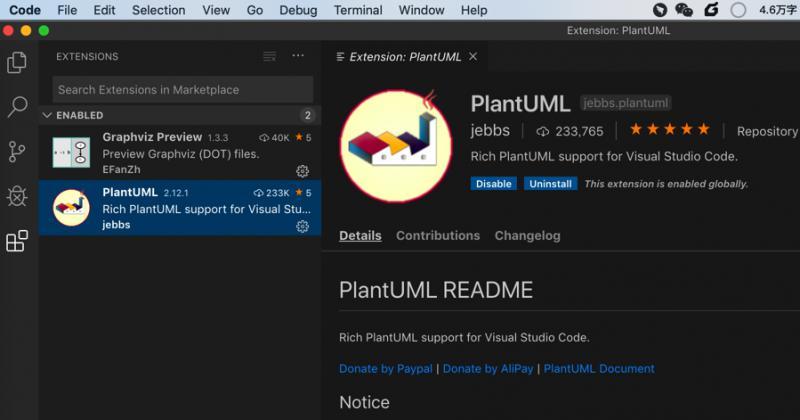This screenshot has height=420, width=800.
Task: Open the Selection menu in menu bar
Action: tap(158, 10)
